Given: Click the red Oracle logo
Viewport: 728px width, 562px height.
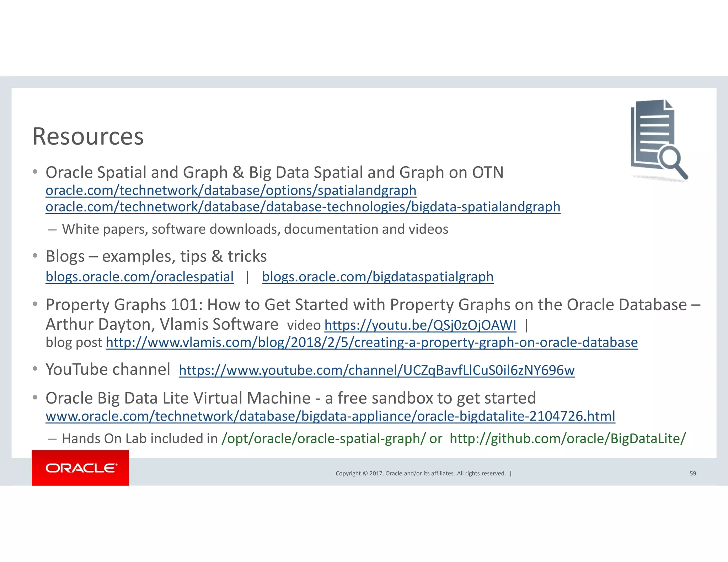Looking at the screenshot, I should 80,468.
